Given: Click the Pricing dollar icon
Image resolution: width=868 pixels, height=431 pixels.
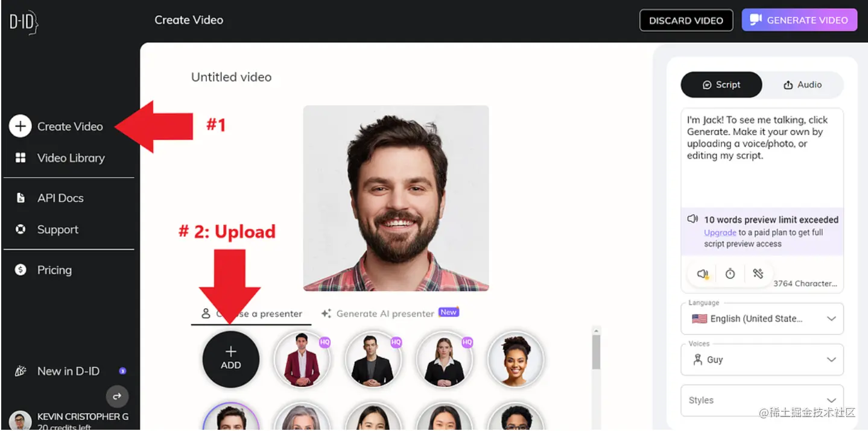Looking at the screenshot, I should (21, 270).
